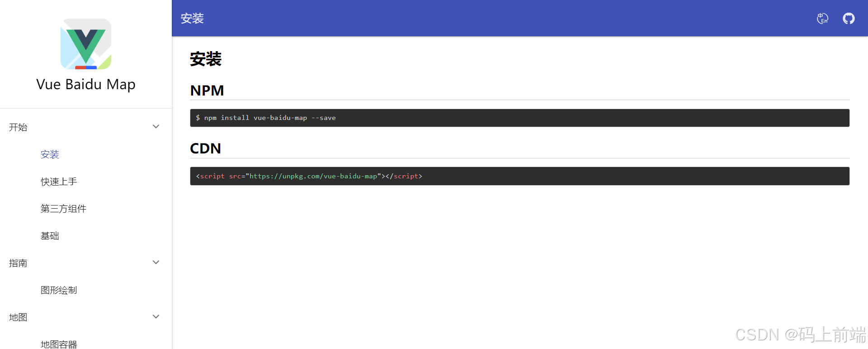Screen dimensions: 868x349
Task: Open the 基础 page
Action: (x=50, y=236)
